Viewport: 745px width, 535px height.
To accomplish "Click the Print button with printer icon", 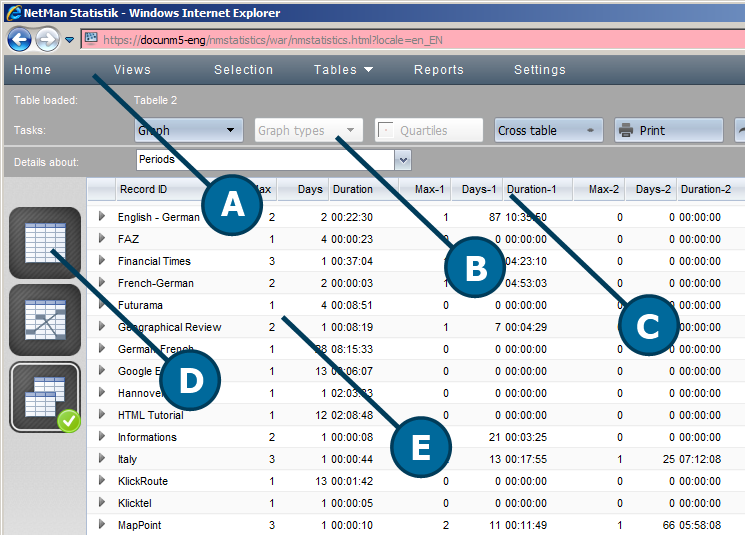I will [x=668, y=130].
